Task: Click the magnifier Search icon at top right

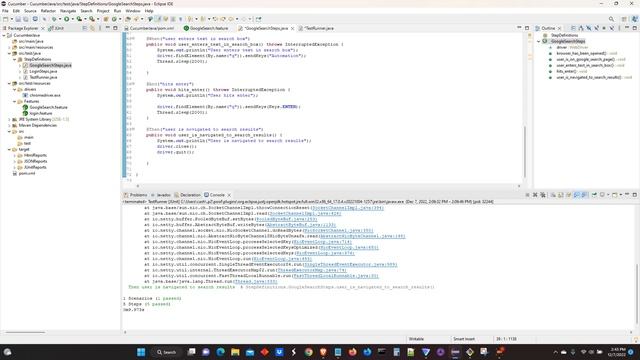Action: tap(611, 19)
